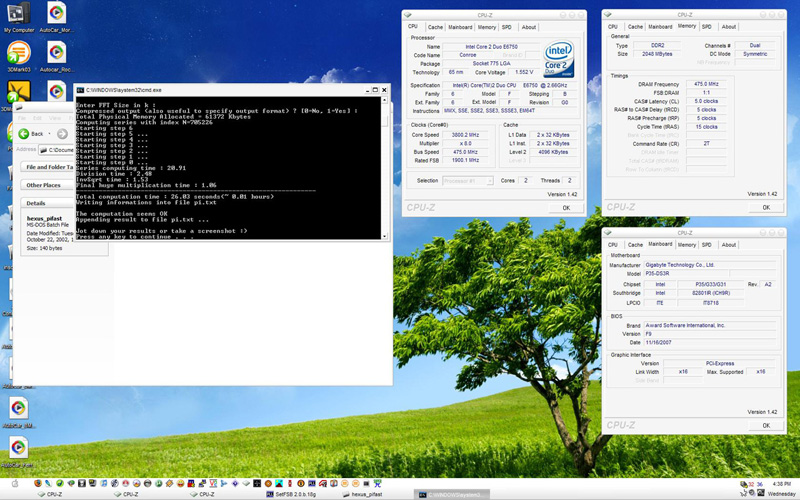Click OK in the CPU-Z Memory window

766,207
